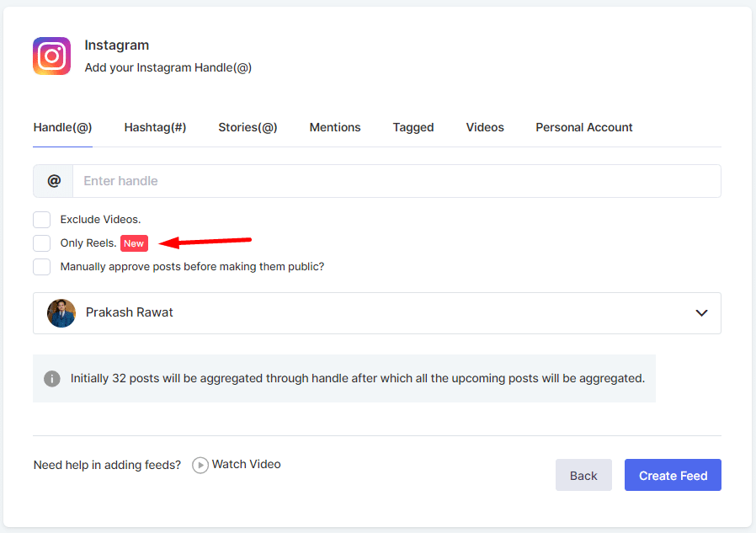Check manually approve posts option

pos(42,267)
